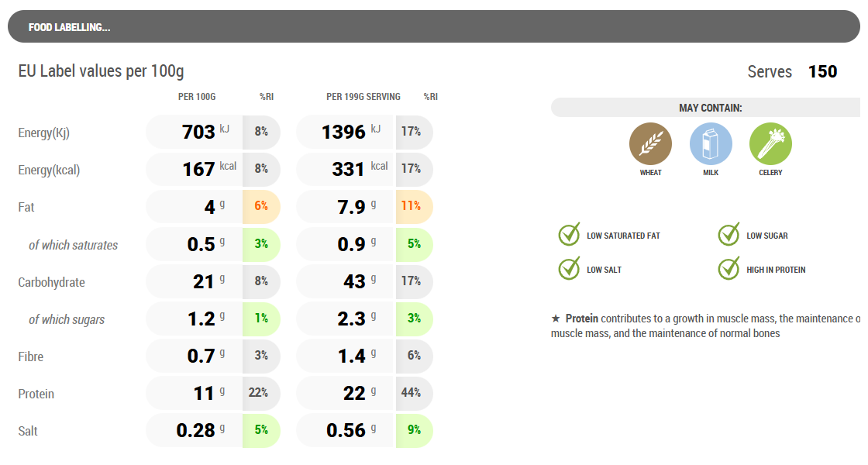Click the Low Salt checkmark icon
Screen dimensions: 868x465
click(570, 269)
